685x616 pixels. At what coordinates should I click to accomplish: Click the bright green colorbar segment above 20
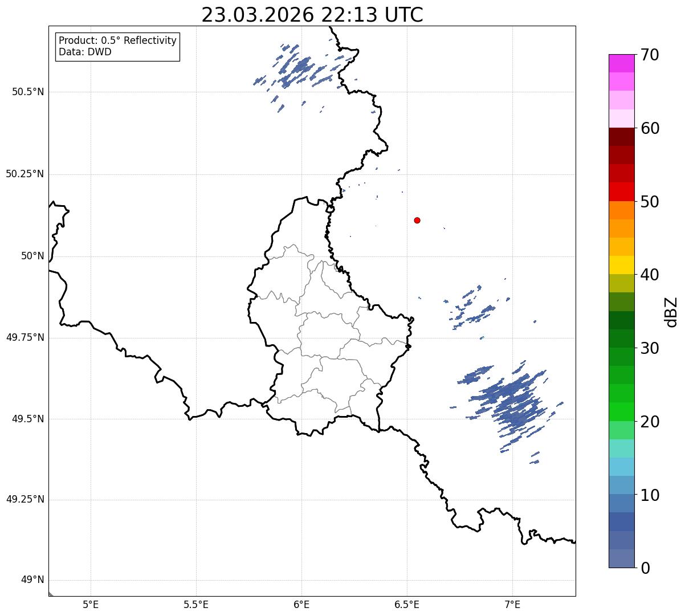(x=622, y=411)
